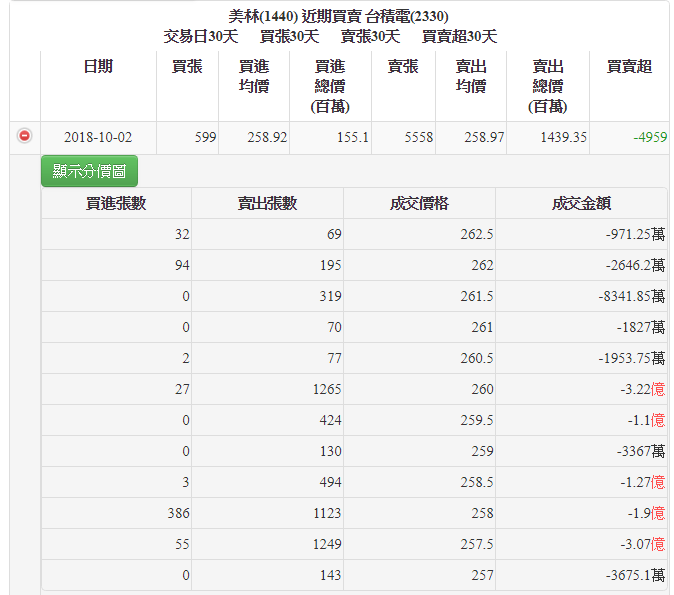Sort by 買進均價 column
Screen dimensions: 674x595
tap(254, 76)
